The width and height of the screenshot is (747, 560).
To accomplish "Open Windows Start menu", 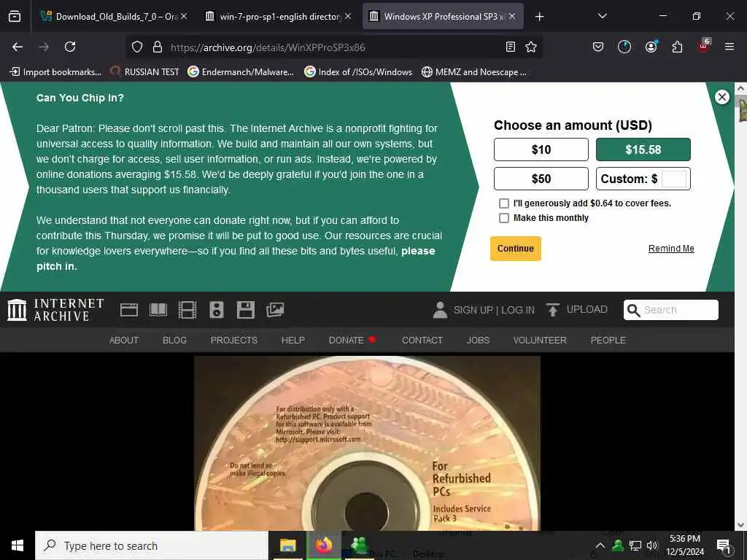I will (x=18, y=545).
